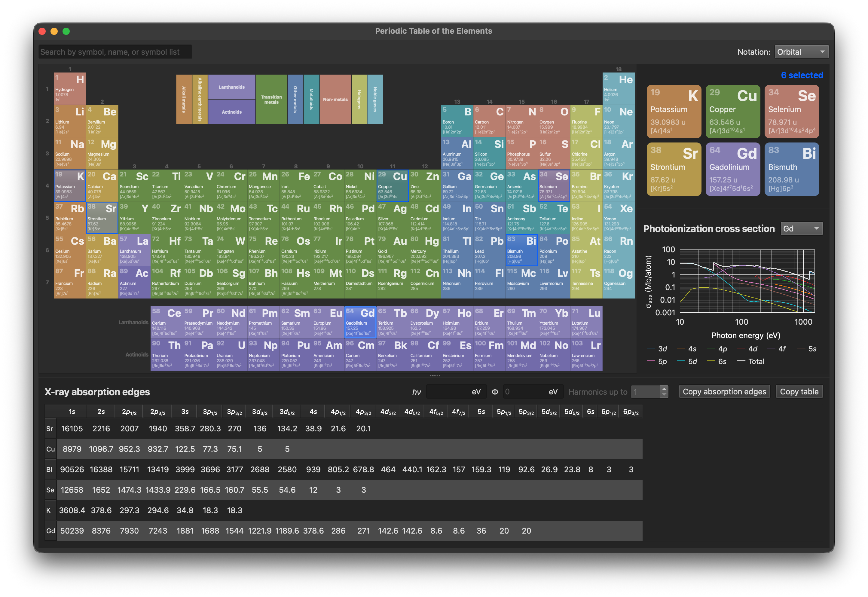Click the 3d legend entry in the plot
The width and height of the screenshot is (868, 597).
(657, 349)
